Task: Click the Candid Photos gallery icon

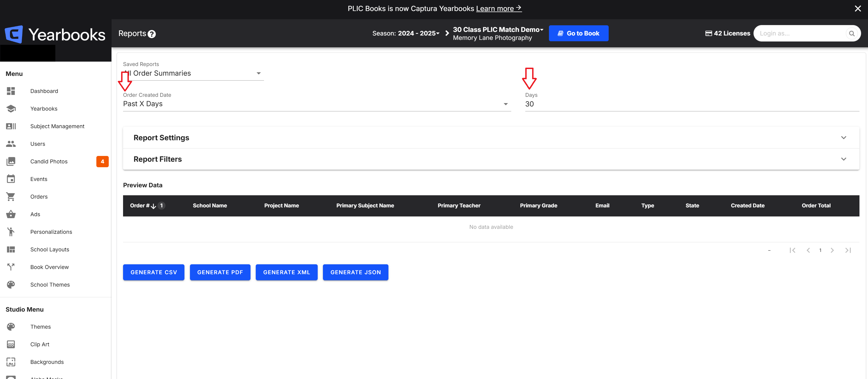Action: 11,161
